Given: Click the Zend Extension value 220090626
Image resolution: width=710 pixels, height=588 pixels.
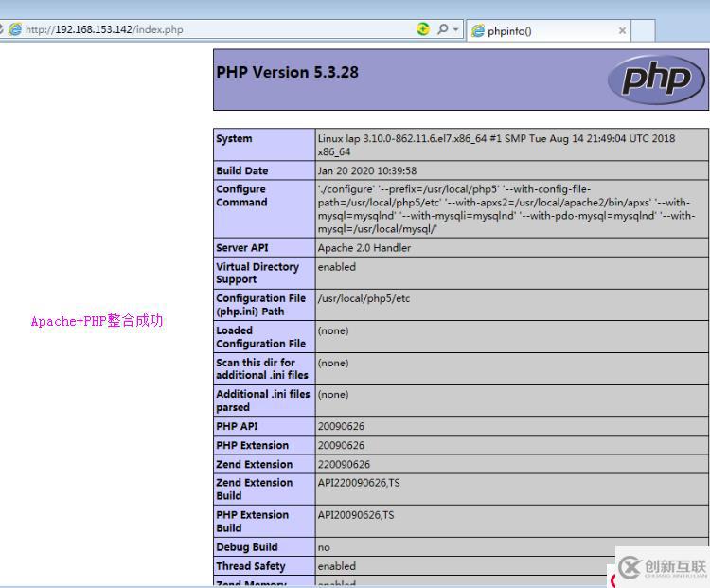Looking at the screenshot, I should [344, 465].
